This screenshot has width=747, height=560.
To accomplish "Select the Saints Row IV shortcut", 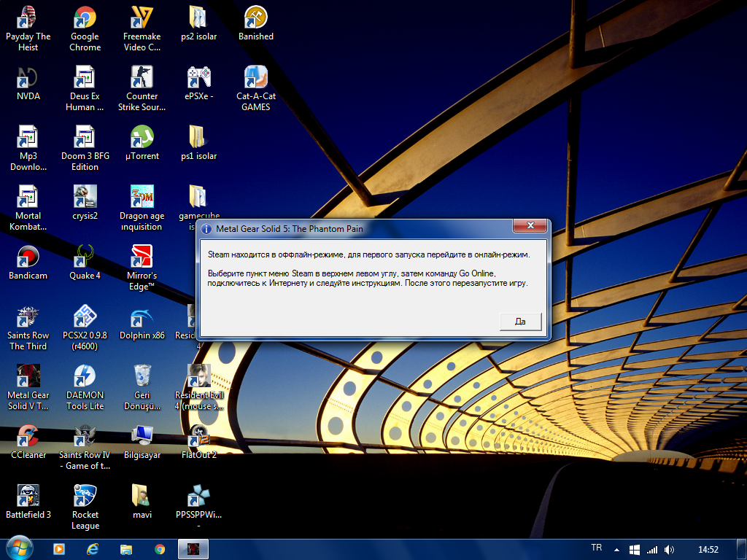I will click(x=85, y=448).
